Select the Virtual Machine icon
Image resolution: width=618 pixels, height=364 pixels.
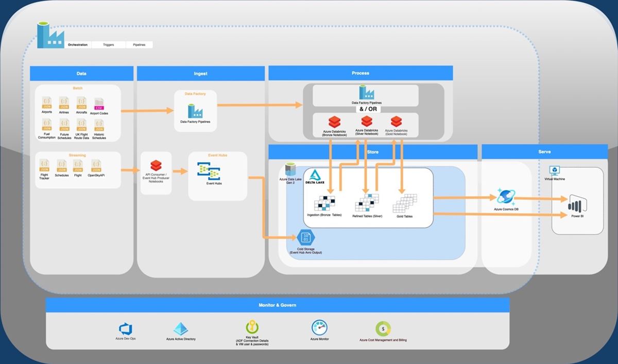pyautogui.click(x=554, y=170)
